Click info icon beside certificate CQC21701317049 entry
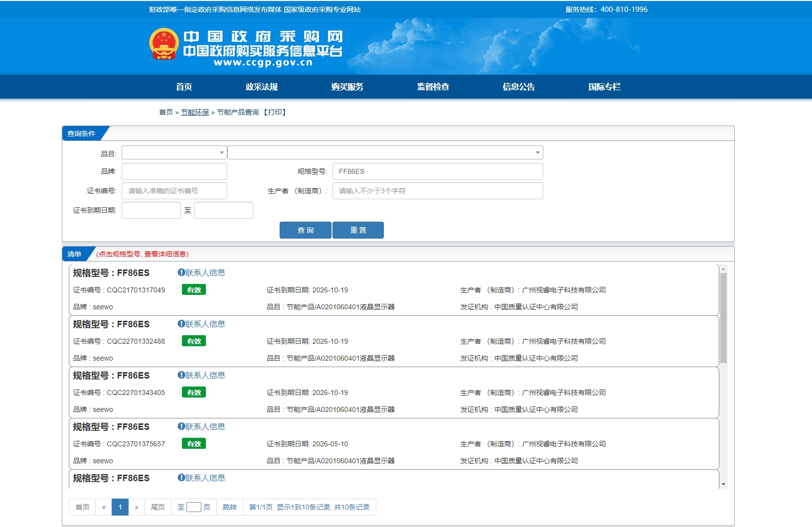 tap(181, 272)
